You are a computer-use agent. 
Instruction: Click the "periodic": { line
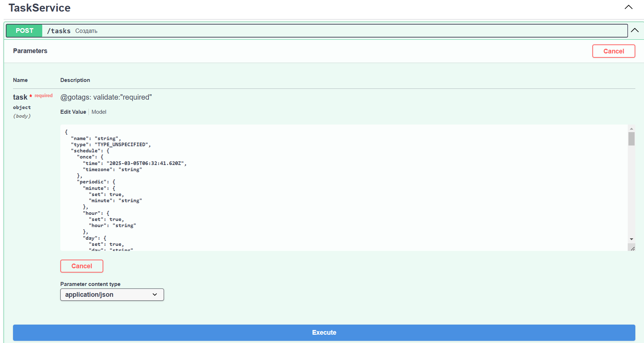coord(96,182)
